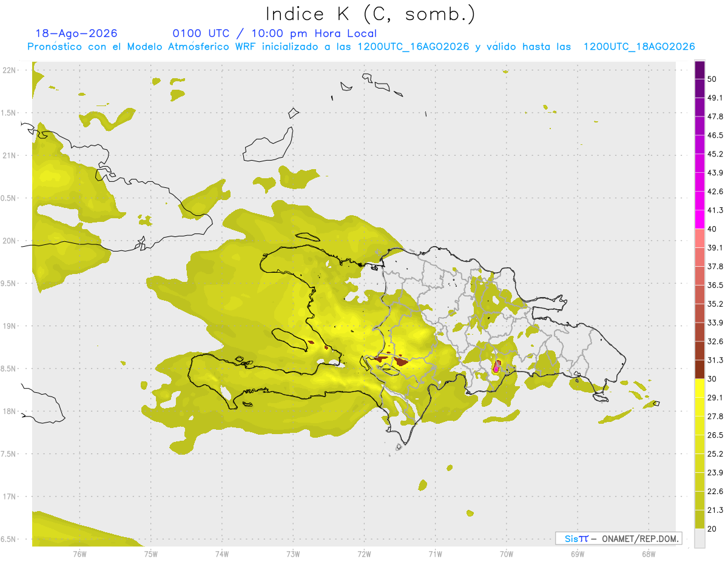728x562 pixels.
Task: Click the longitude label "69W"
Action: [x=578, y=554]
